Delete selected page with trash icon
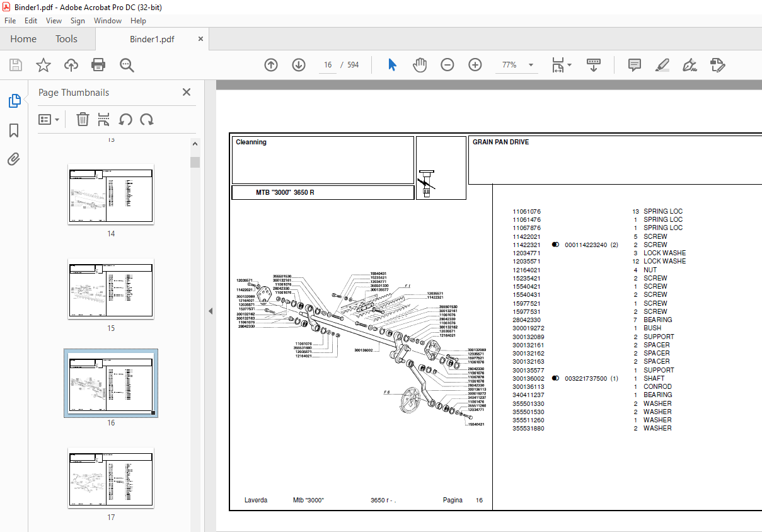The image size is (762, 532). click(83, 119)
